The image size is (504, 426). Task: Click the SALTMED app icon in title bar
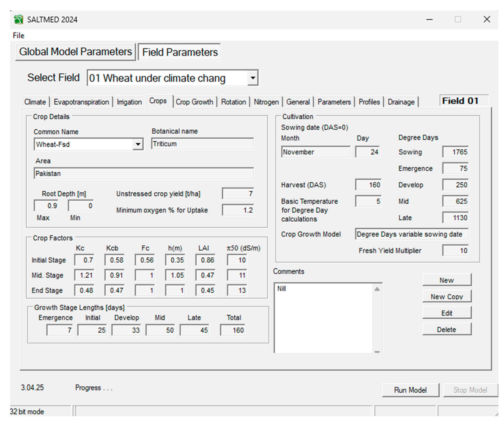point(19,19)
